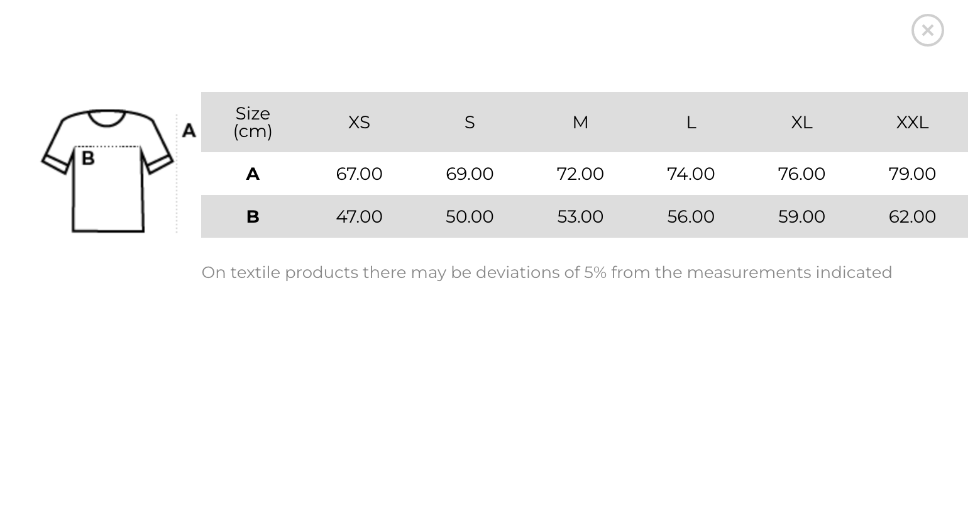This screenshot has width=980, height=522.
Task: Select the S size column header
Action: [x=470, y=122]
